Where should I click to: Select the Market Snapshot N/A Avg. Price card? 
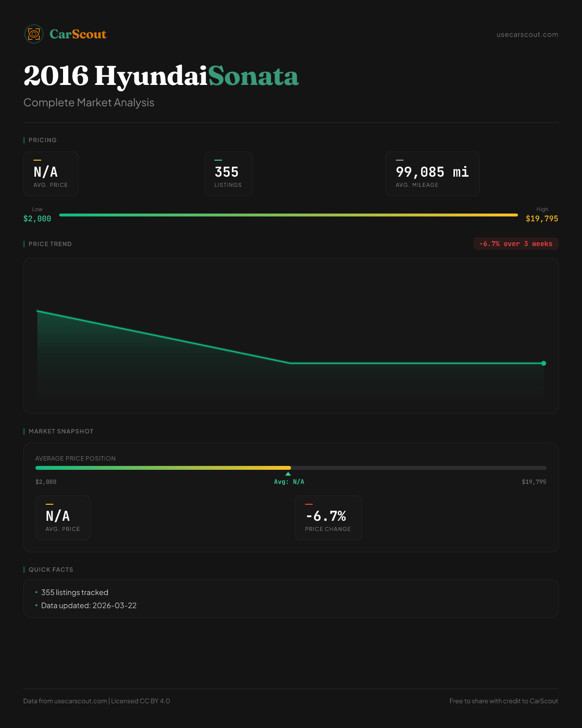click(x=63, y=518)
